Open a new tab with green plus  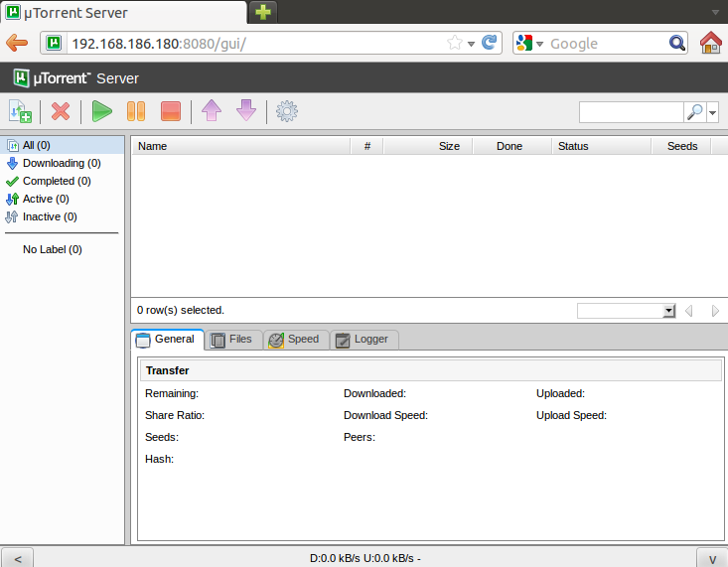(x=263, y=12)
